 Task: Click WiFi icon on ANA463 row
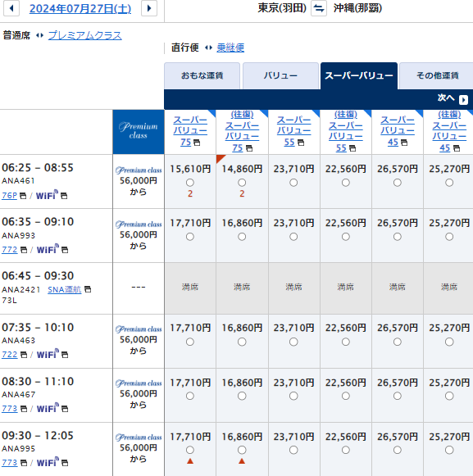(48, 354)
